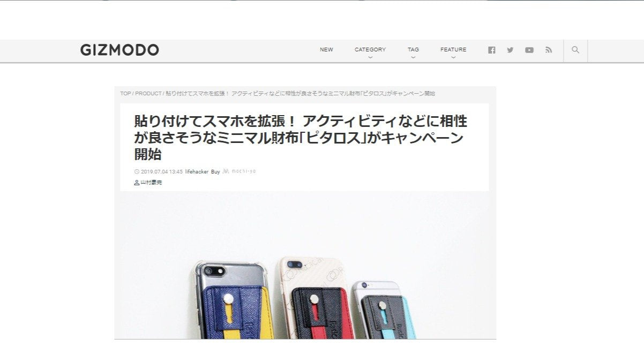This screenshot has height=362, width=644.
Task: Click the lifehacker tag link
Action: pyautogui.click(x=197, y=171)
